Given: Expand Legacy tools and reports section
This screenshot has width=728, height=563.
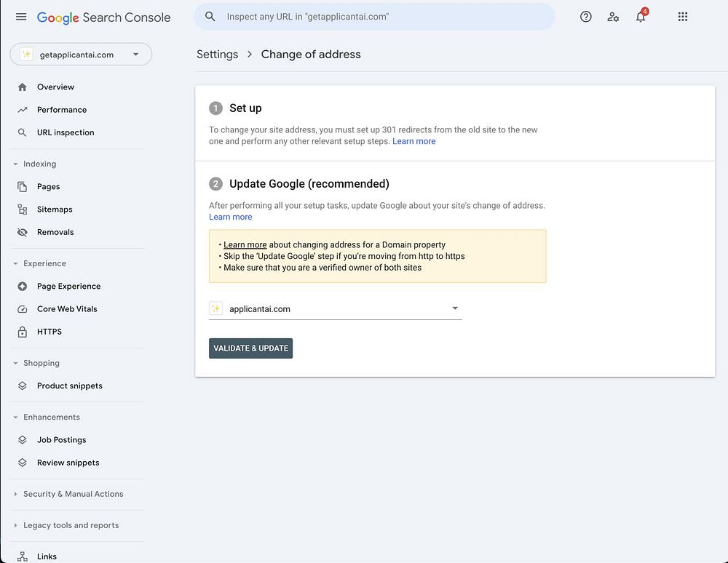Looking at the screenshot, I should coord(16,525).
